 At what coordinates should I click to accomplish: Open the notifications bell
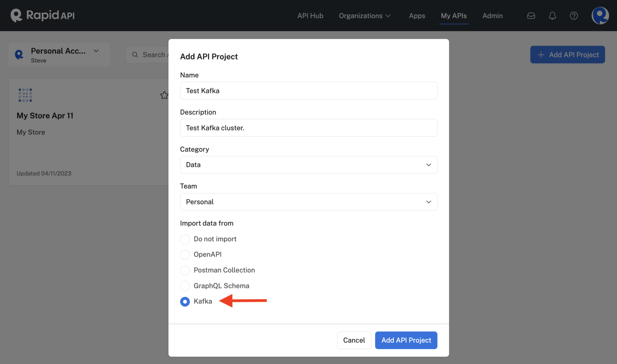(552, 16)
